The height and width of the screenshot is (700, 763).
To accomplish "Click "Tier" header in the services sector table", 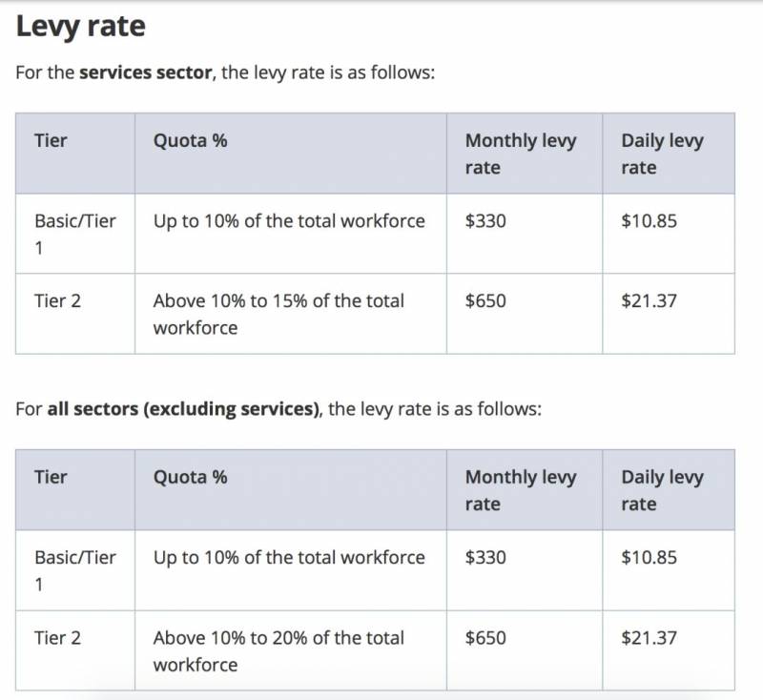I will click(51, 140).
